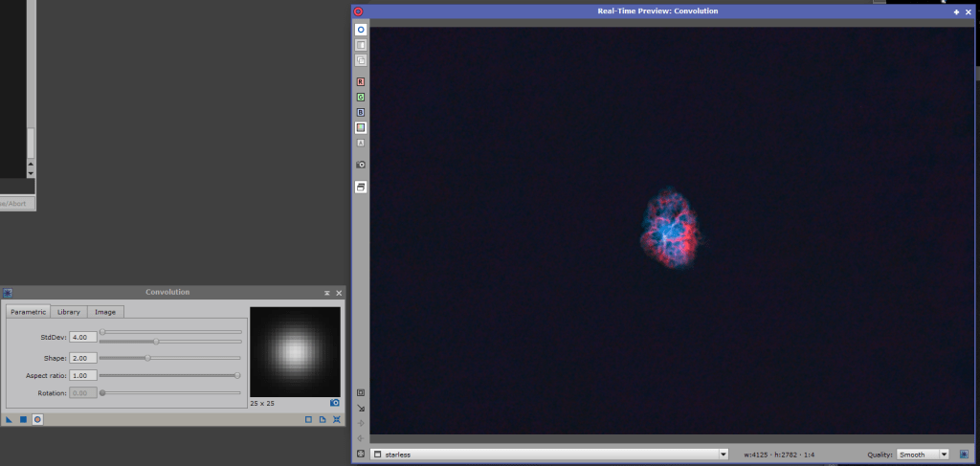The image size is (980, 466).
Task: Collapse the Convolution panel with shade arrow
Action: pos(326,293)
